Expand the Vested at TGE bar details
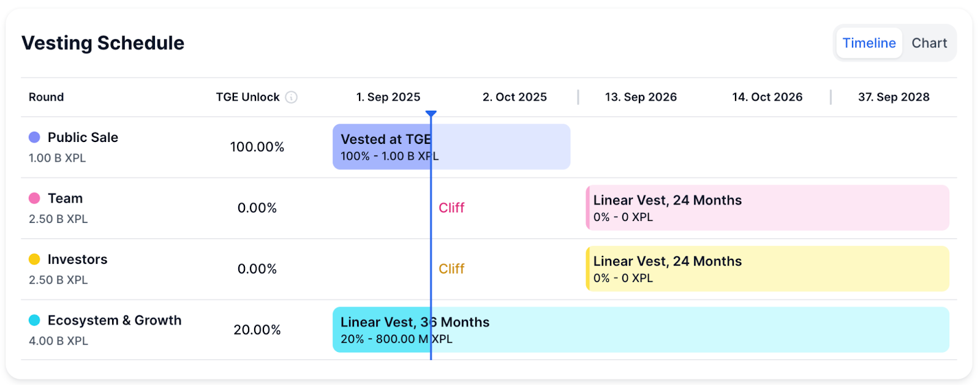Image resolution: width=980 pixels, height=385 pixels. click(450, 146)
